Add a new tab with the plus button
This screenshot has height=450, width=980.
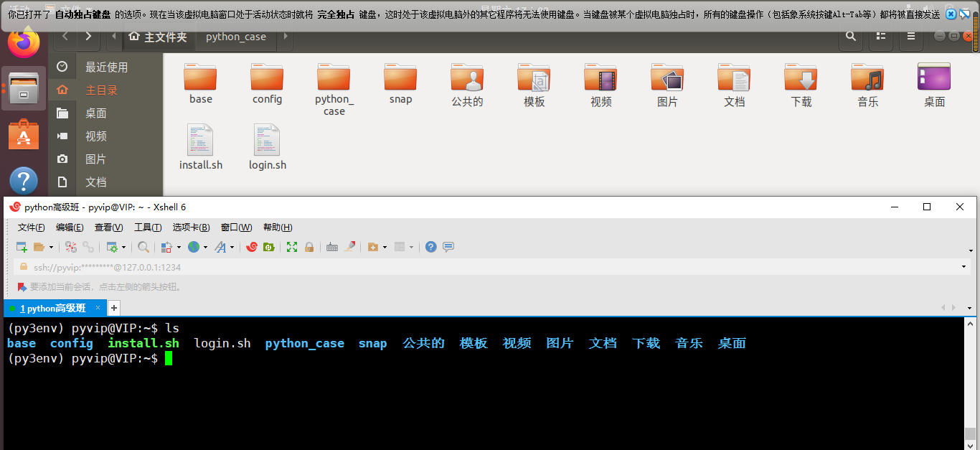tap(113, 308)
